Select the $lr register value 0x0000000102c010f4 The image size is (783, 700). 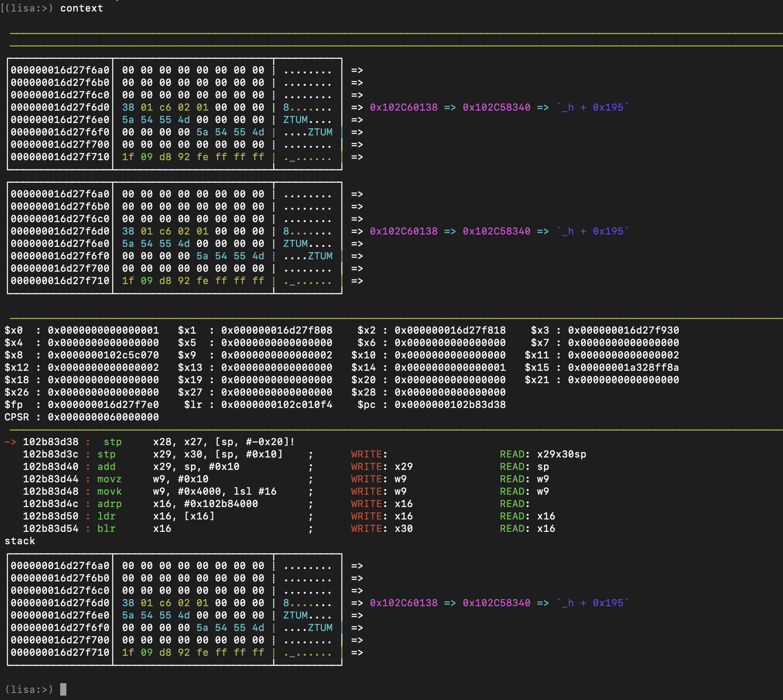coord(276,405)
